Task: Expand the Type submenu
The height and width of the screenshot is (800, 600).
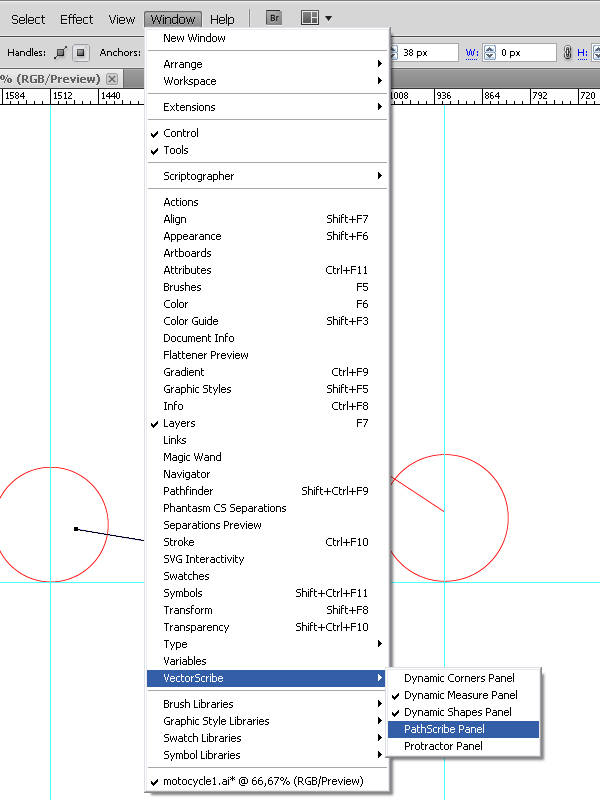Action: coord(267,644)
